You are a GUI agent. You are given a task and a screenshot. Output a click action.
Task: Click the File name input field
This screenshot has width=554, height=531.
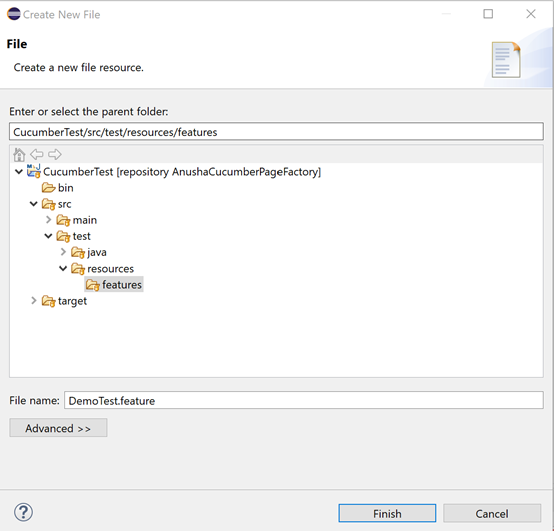pyautogui.click(x=303, y=400)
